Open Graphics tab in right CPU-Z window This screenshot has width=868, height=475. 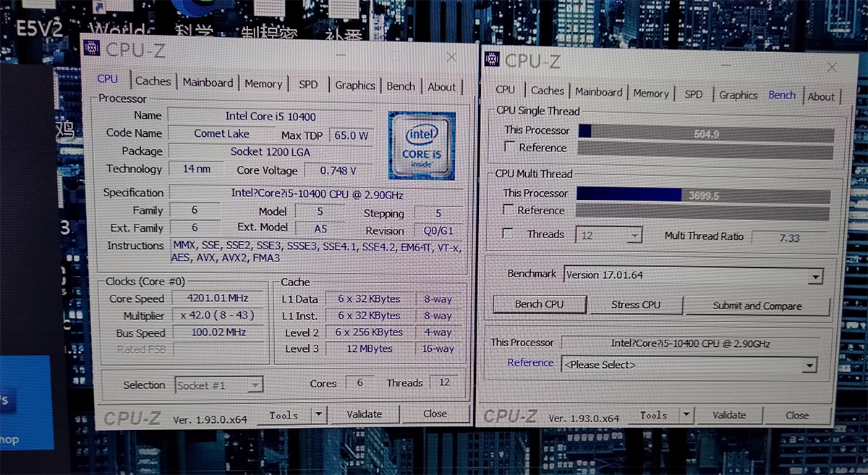[x=738, y=95]
